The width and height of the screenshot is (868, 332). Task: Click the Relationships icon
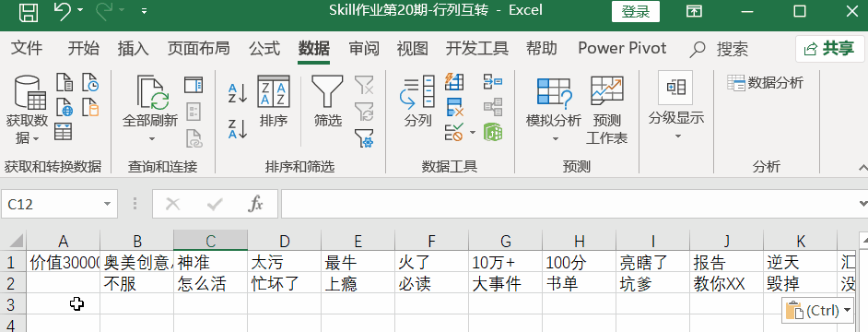(x=493, y=107)
